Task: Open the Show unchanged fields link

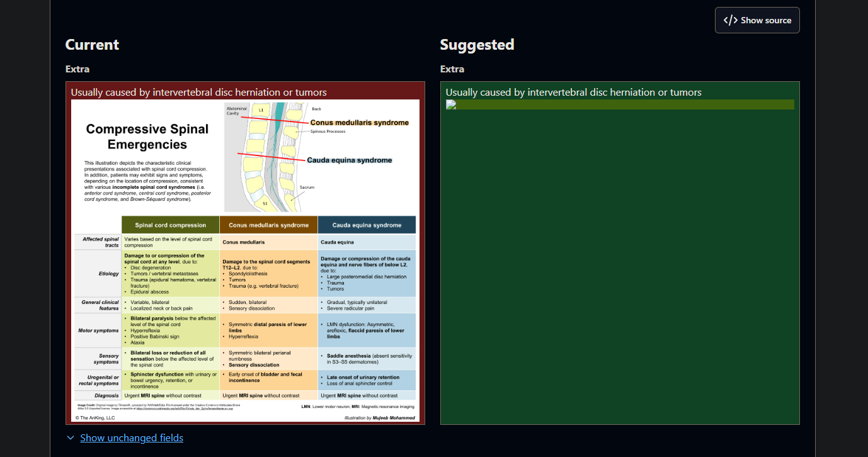Action: click(x=132, y=437)
